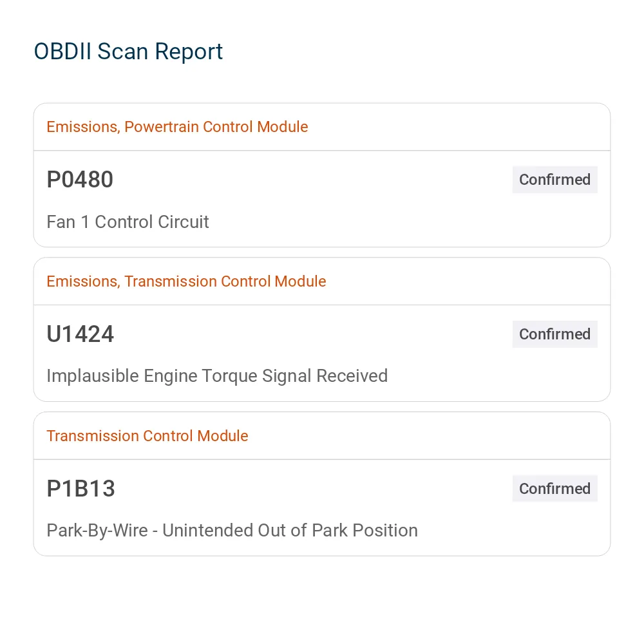Select the Fan 1 Control Circuit description

(x=128, y=222)
